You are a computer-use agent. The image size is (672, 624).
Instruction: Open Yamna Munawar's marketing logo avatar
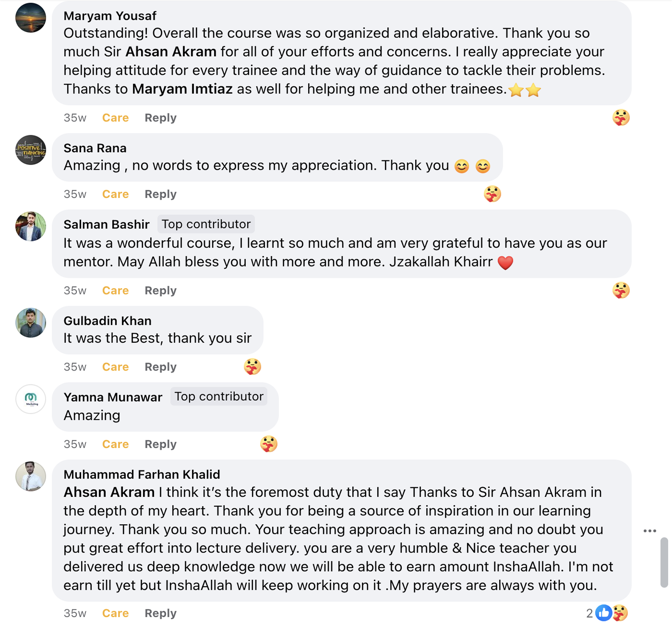click(x=31, y=399)
